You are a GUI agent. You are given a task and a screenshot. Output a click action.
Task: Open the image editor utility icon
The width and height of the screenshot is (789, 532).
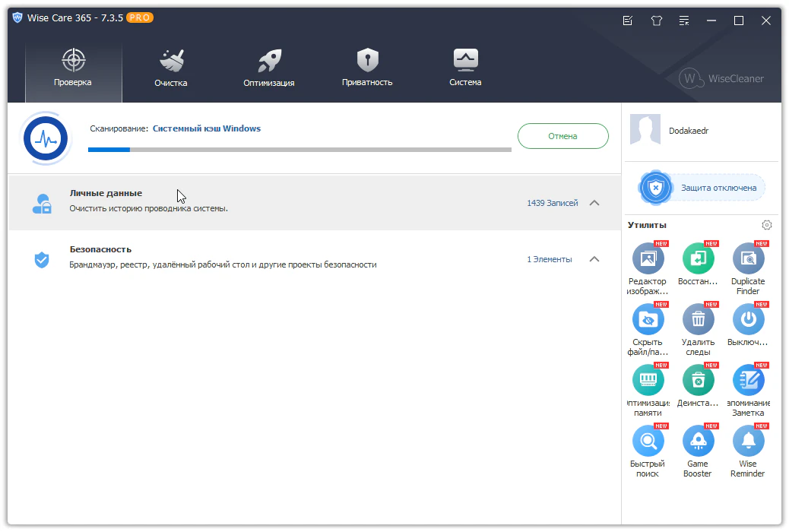click(x=648, y=259)
